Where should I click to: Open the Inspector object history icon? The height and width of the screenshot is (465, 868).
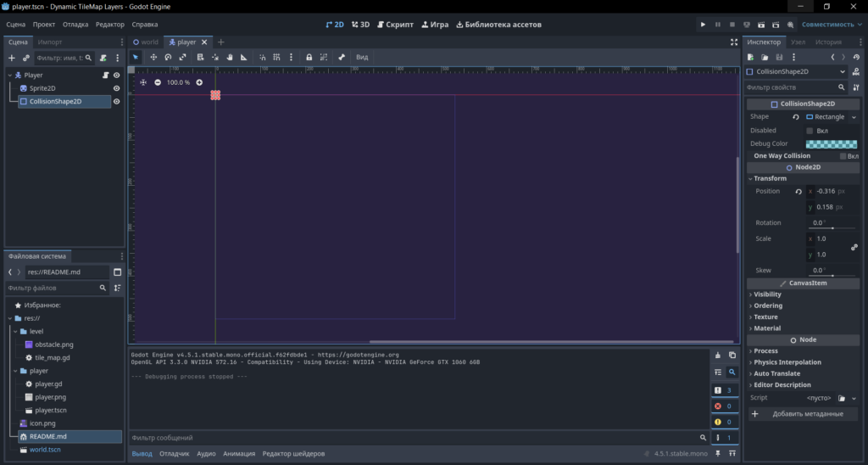(856, 57)
